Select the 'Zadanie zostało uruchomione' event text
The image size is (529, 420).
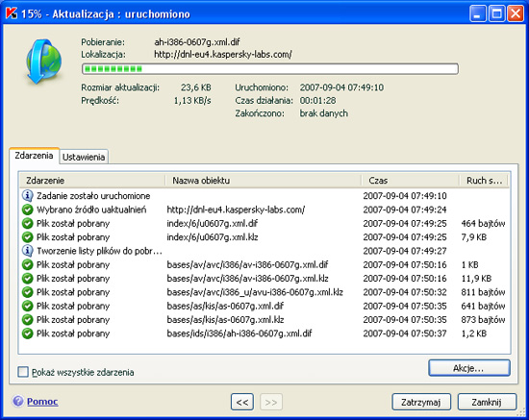(93, 196)
